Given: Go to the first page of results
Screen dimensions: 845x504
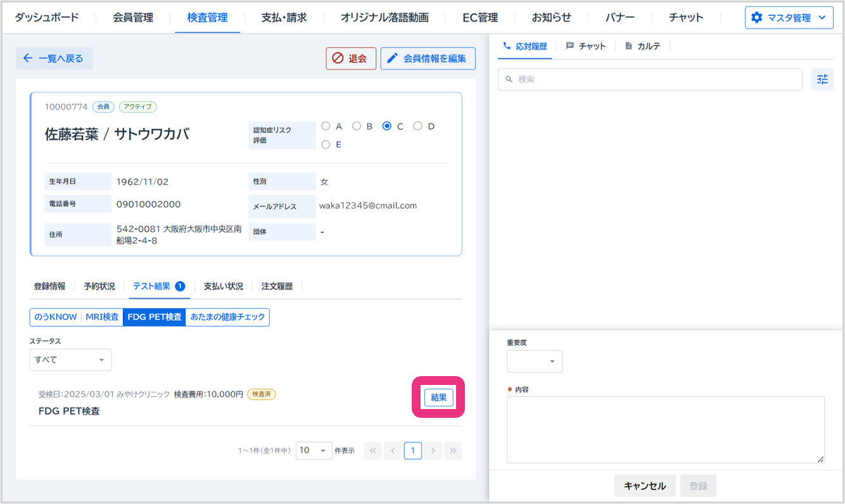Looking at the screenshot, I should click(x=372, y=451).
